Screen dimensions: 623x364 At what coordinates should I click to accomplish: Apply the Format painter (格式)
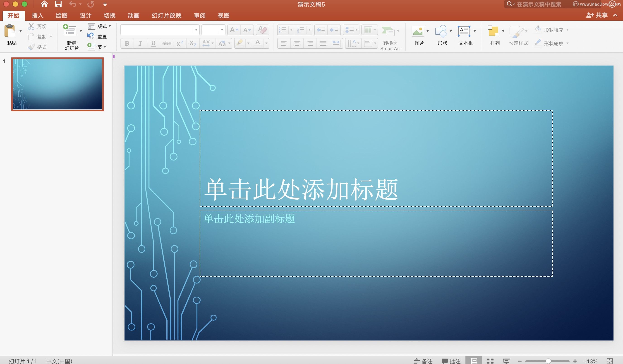click(37, 47)
